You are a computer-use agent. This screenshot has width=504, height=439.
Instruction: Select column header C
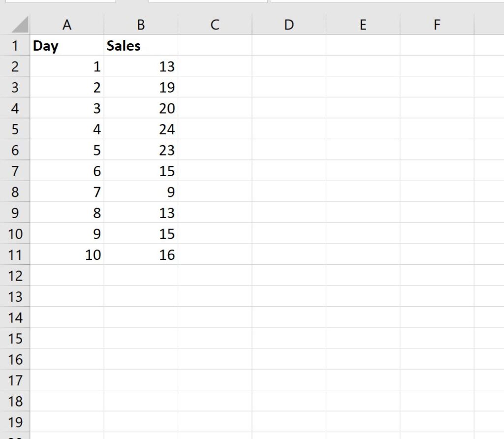215,24
